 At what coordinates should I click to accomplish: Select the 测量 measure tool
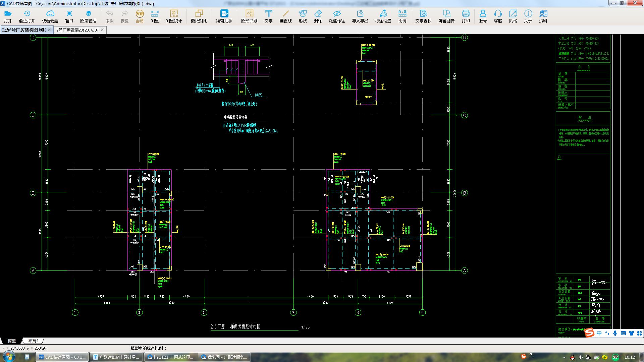[x=155, y=16]
